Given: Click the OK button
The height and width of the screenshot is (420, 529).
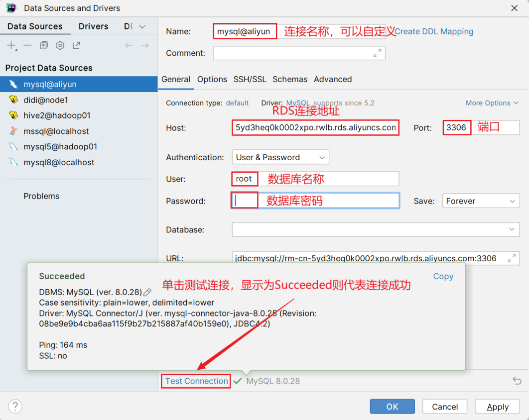Looking at the screenshot, I should pos(393,407).
